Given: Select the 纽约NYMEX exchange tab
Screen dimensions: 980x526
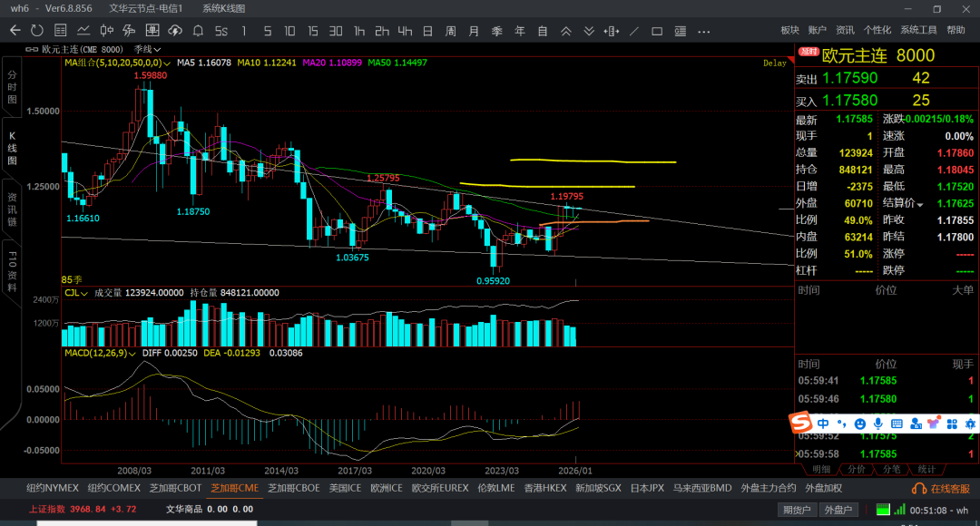Looking at the screenshot, I should tap(53, 488).
